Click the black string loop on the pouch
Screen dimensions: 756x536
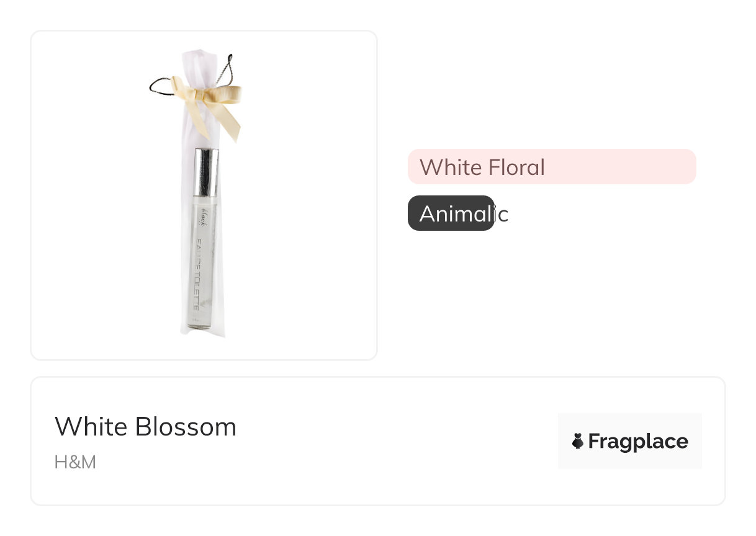(161, 86)
